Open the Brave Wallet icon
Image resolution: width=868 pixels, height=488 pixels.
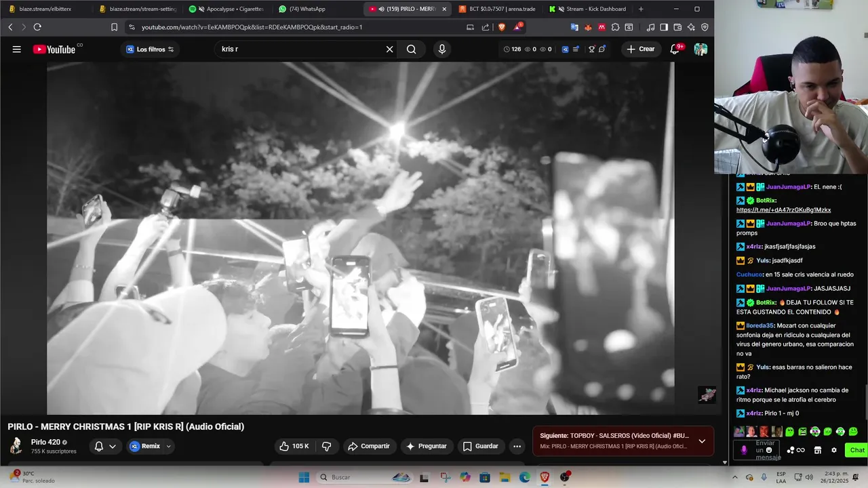677,27
